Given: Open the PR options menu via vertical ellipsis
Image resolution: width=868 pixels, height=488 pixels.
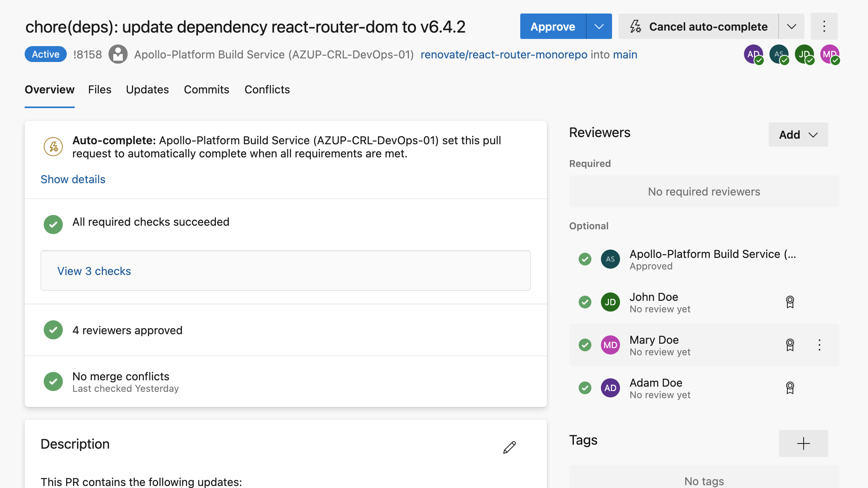Looking at the screenshot, I should click(x=823, y=26).
